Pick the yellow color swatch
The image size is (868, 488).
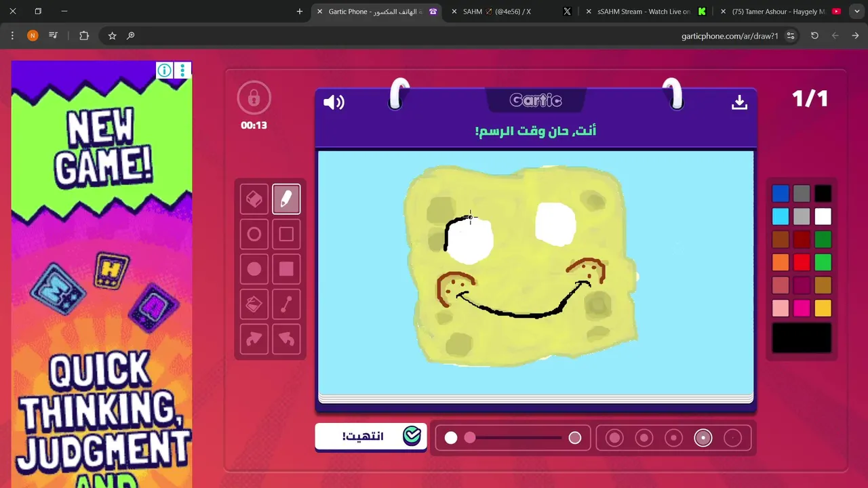point(823,308)
